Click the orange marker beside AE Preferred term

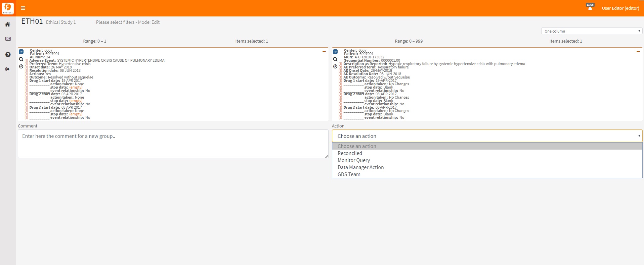(340, 67)
